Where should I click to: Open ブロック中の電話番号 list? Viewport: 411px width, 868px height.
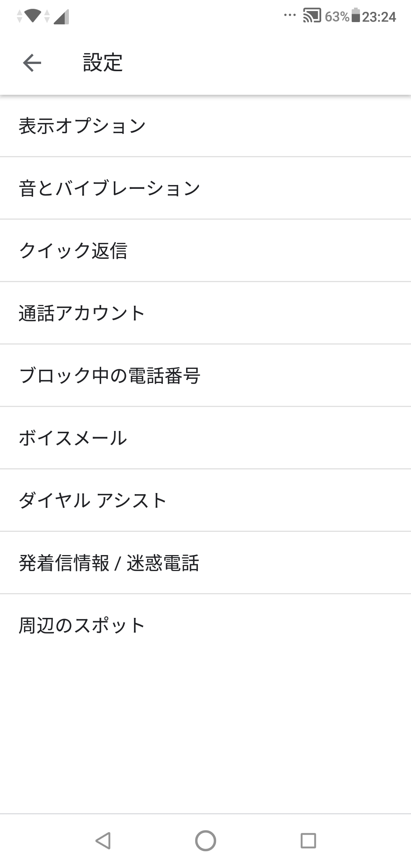205,376
